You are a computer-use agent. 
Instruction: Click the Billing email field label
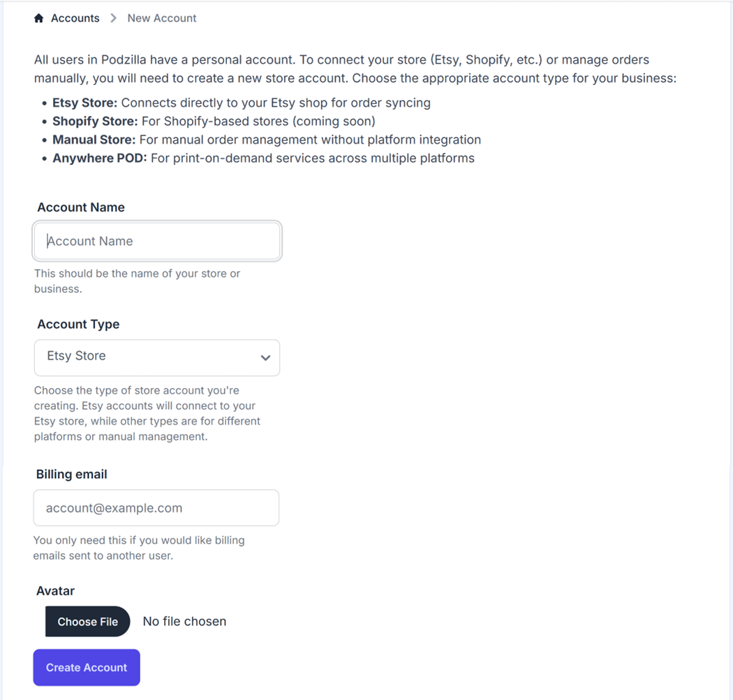click(x=72, y=475)
